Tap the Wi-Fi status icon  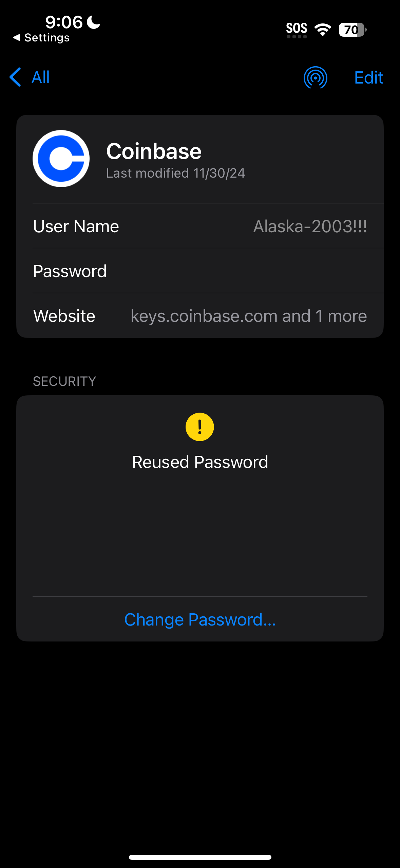(323, 30)
